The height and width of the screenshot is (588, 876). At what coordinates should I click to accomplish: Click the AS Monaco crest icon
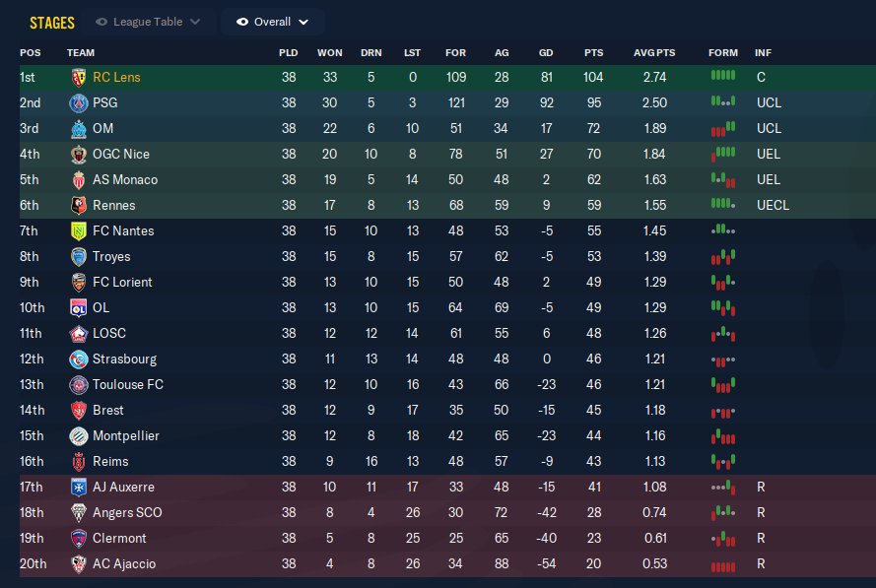pos(78,179)
